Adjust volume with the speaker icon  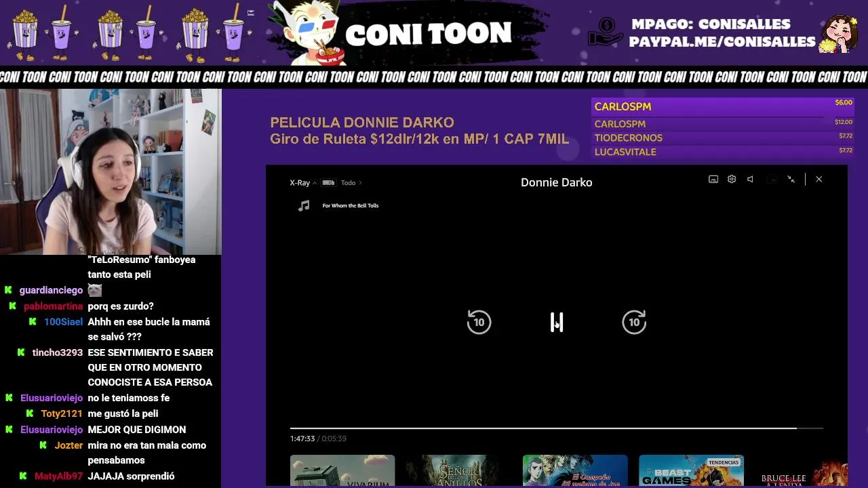pyautogui.click(x=750, y=180)
